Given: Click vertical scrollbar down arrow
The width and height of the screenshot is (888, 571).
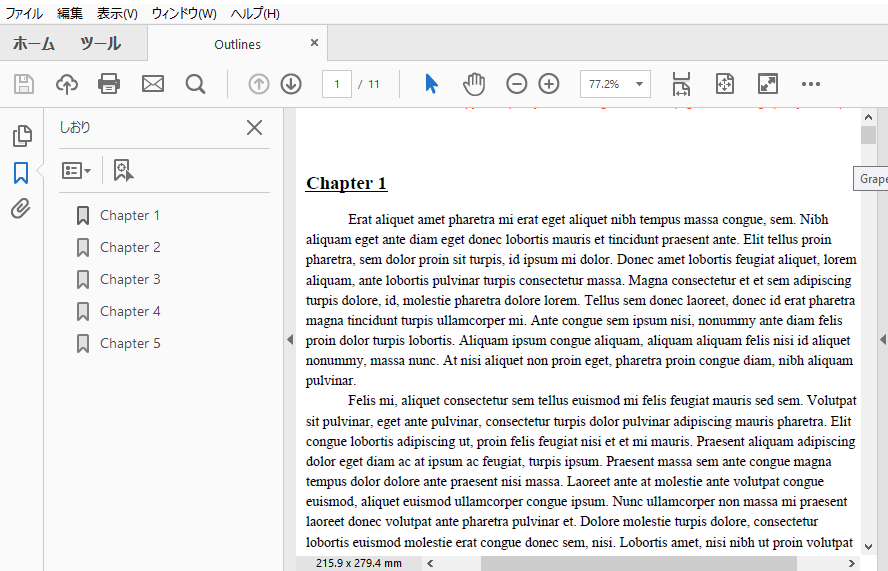Looking at the screenshot, I should (868, 547).
